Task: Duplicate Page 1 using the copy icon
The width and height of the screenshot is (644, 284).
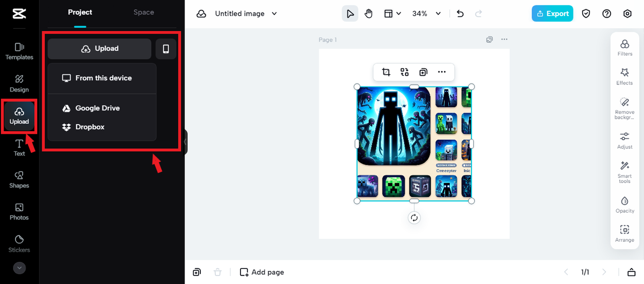Action: 490,39
